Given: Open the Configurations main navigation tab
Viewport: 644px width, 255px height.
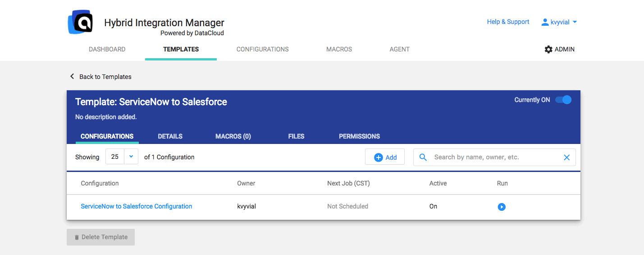Looking at the screenshot, I should (x=262, y=49).
